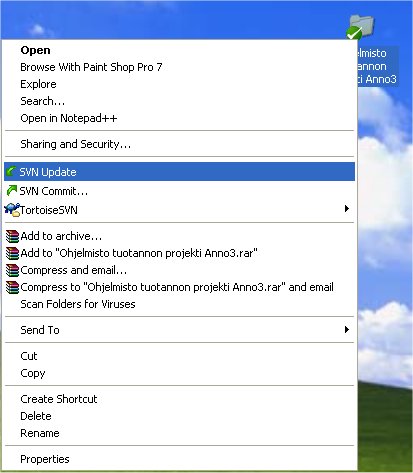Screen dimensions: 413x473
Task: Choose Copy from the context menu
Action: point(179,373)
